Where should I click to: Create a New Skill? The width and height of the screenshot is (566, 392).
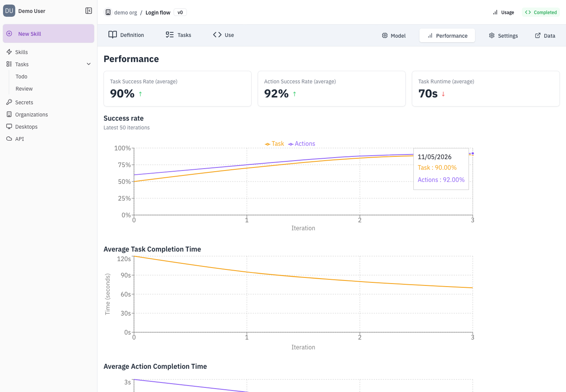coord(48,33)
